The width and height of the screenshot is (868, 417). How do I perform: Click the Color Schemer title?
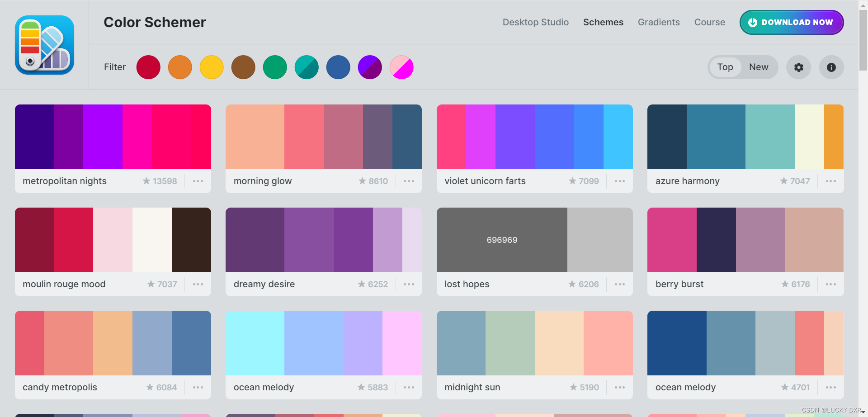[x=155, y=22]
